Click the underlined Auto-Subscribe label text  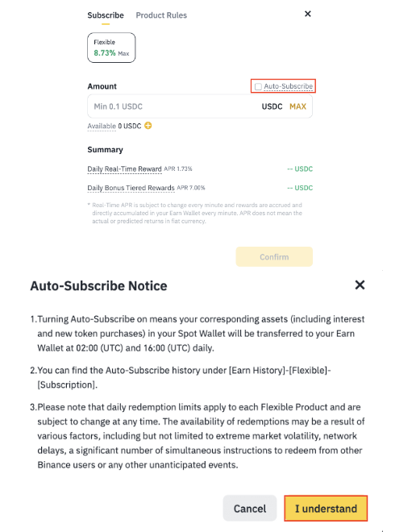(x=288, y=86)
